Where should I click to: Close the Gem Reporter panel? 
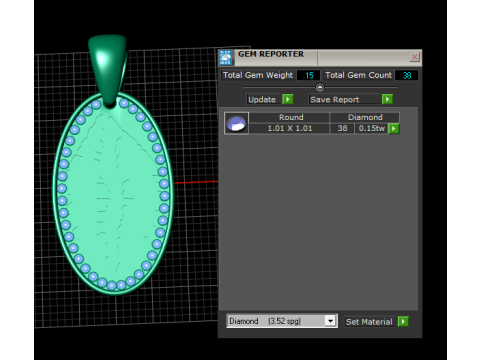pos(414,57)
